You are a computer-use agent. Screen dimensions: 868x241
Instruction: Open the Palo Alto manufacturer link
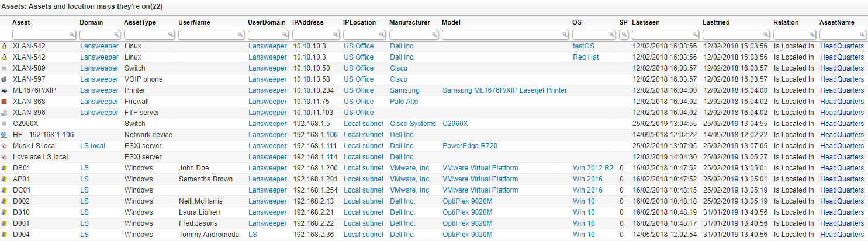click(x=404, y=102)
